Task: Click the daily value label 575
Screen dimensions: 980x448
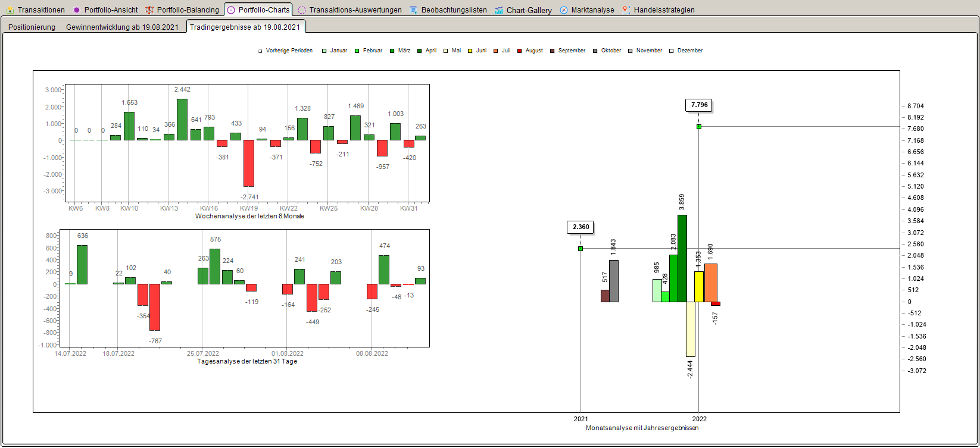Action: (x=216, y=239)
